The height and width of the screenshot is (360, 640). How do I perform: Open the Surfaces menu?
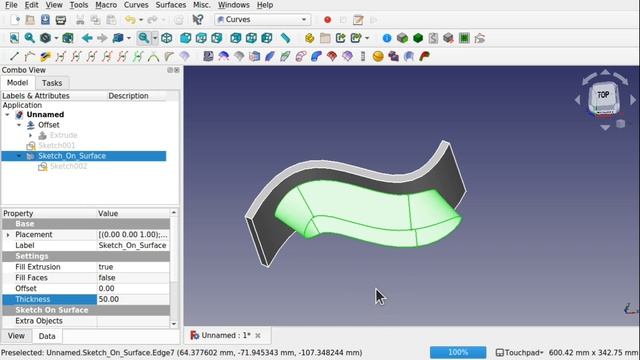point(171,5)
